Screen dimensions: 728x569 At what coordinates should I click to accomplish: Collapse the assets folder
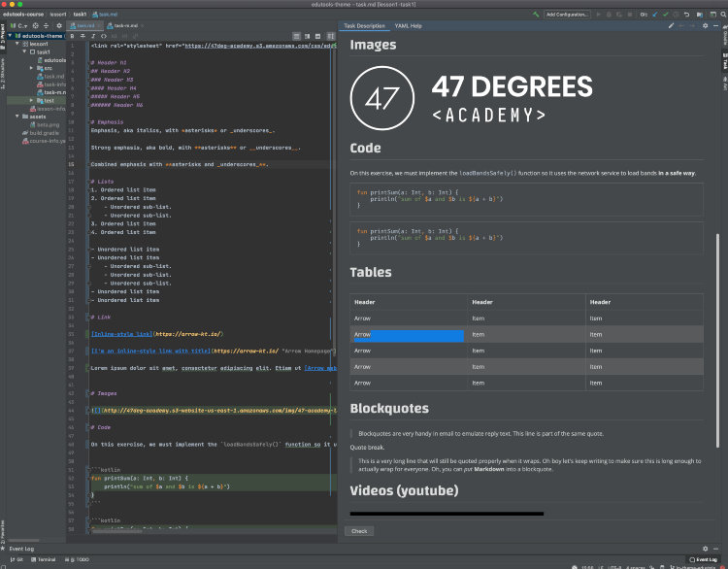17,117
